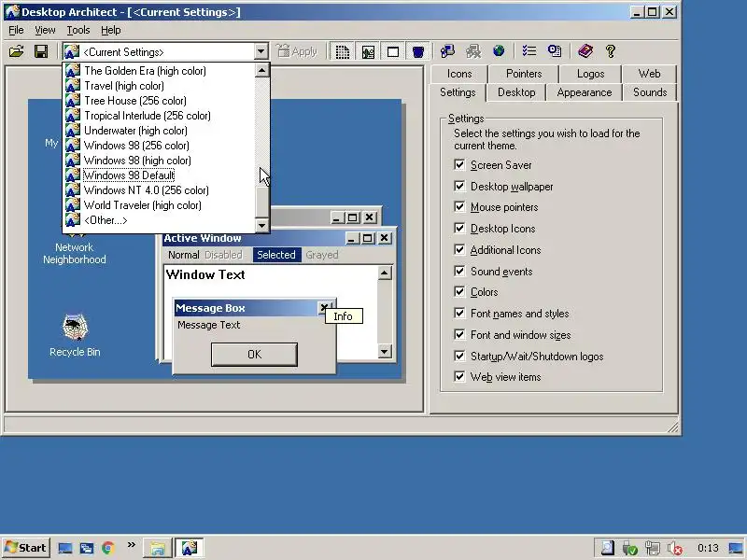
Task: Choose the <Other...> list entry
Action: click(x=159, y=220)
